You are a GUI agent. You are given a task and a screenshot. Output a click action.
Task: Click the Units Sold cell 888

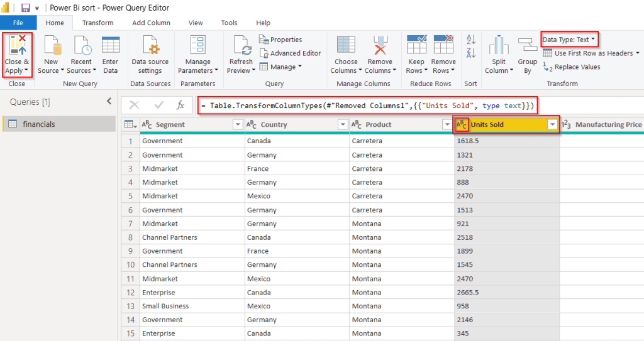click(507, 182)
